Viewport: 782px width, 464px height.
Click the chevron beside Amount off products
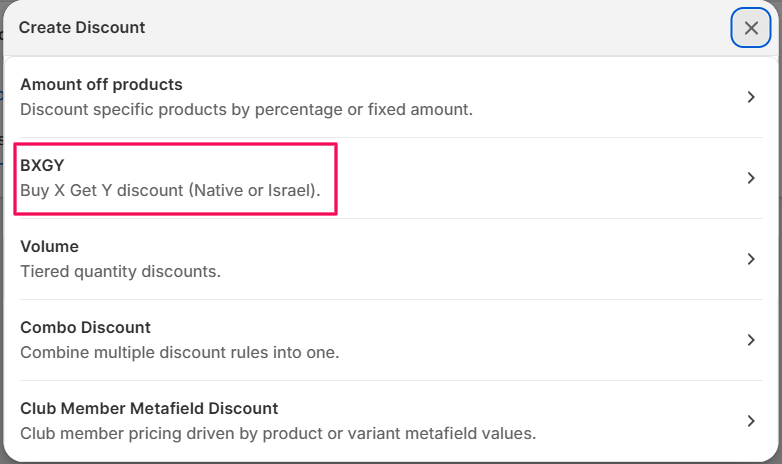[x=752, y=97]
